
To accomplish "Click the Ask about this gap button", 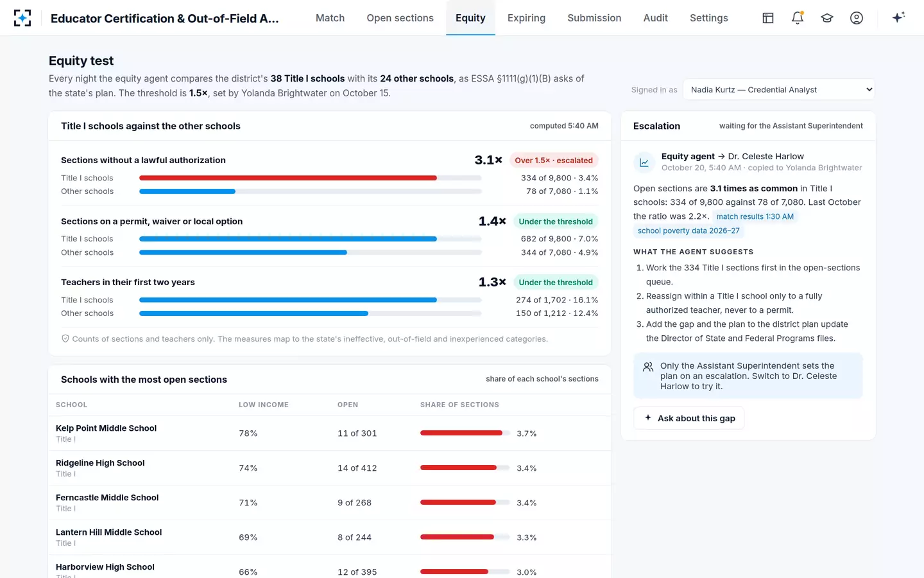I will click(x=689, y=418).
